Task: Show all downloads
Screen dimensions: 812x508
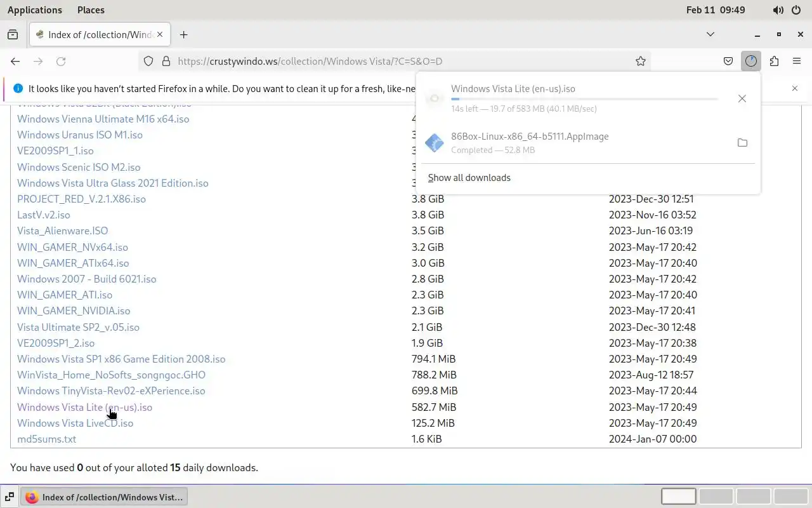Action: [x=469, y=178]
